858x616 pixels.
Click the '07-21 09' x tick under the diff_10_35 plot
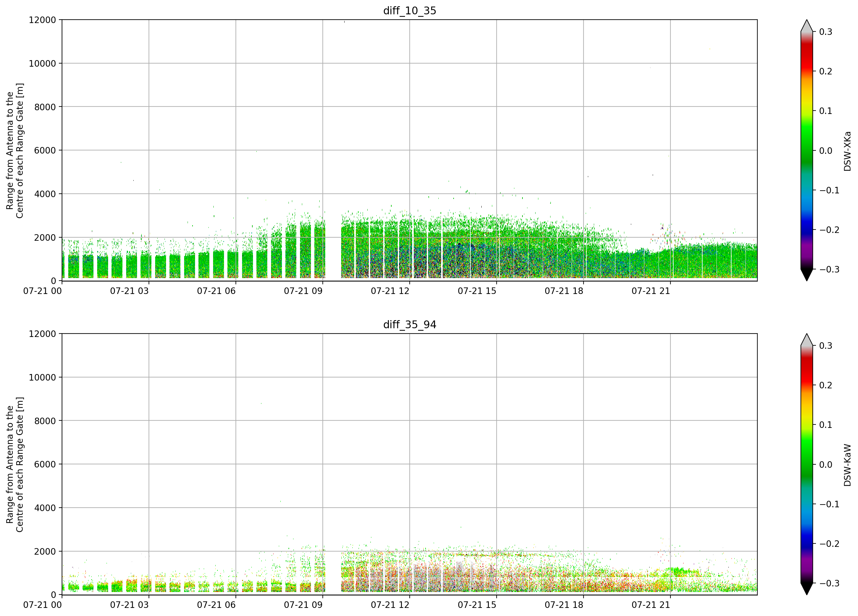point(303,291)
